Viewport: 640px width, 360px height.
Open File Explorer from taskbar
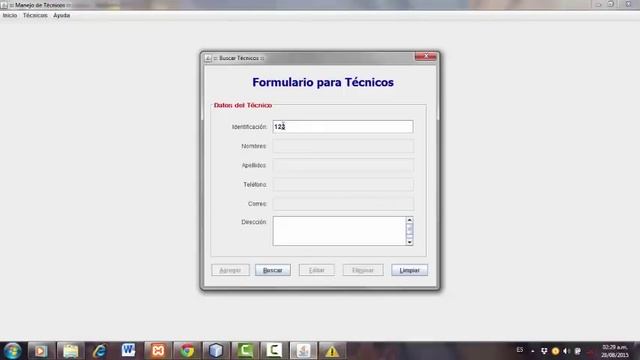[x=70, y=351]
